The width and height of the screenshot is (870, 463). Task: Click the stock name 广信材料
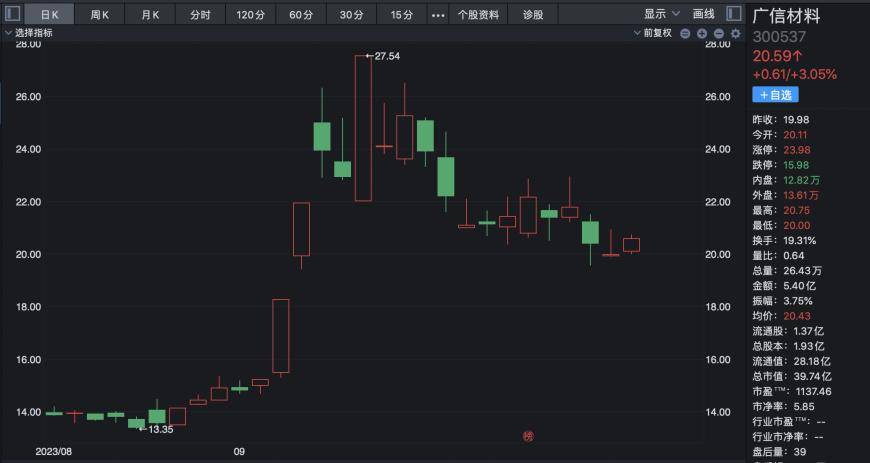click(786, 16)
